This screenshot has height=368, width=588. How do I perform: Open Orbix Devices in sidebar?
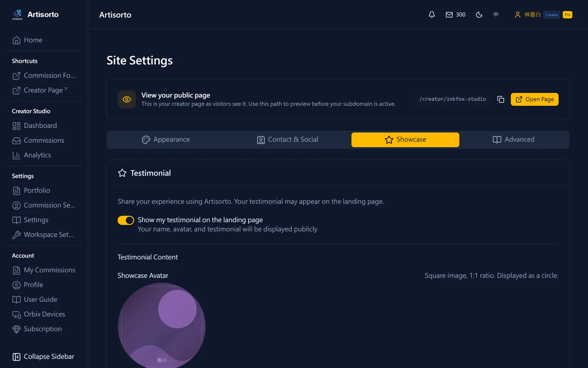click(44, 314)
